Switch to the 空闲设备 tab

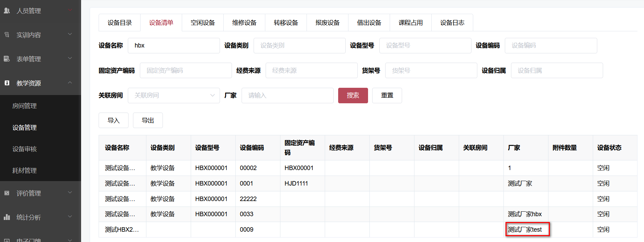tap(203, 23)
